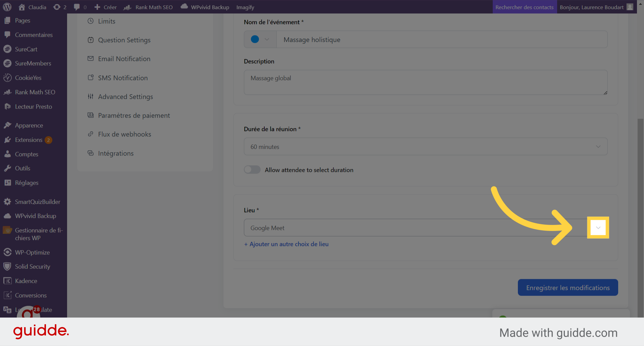Image resolution: width=644 pixels, height=346 pixels.
Task: Click the Rank Math SEO sidebar icon
Action: click(x=7, y=92)
